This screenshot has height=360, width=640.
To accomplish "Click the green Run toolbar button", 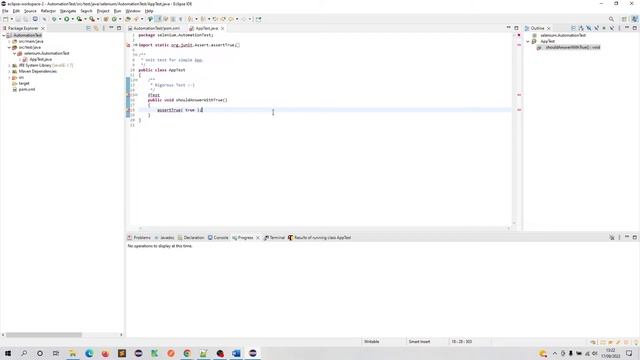I will coord(67,19).
